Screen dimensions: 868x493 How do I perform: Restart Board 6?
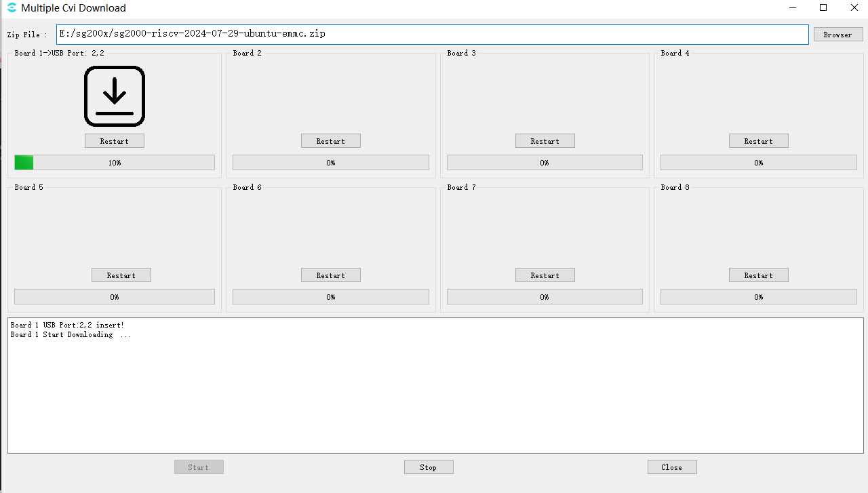pyautogui.click(x=331, y=275)
